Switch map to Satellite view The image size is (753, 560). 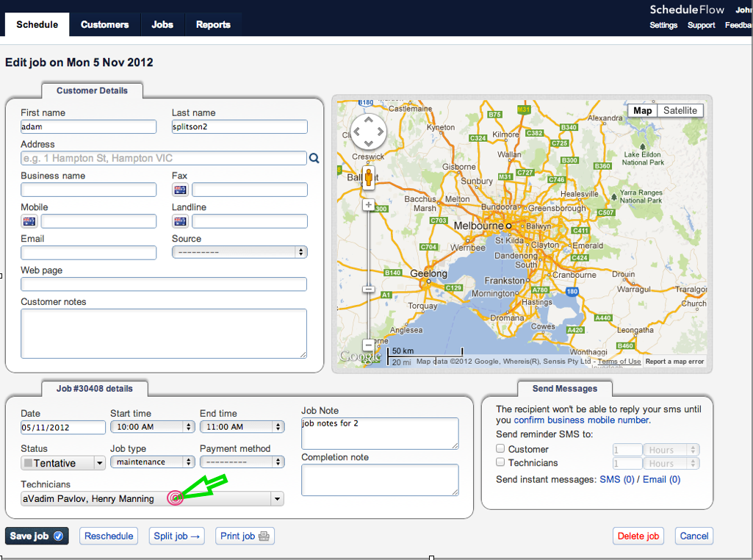click(x=680, y=110)
